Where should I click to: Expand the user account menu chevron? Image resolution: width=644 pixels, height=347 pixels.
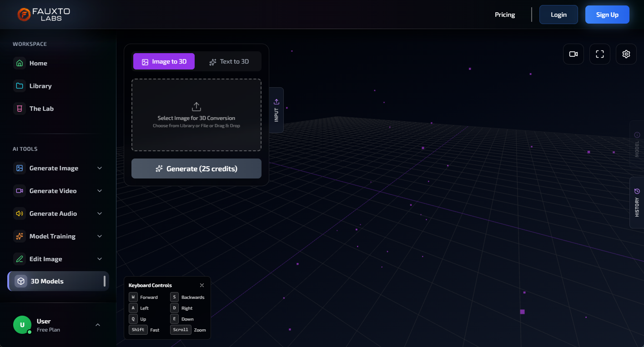(x=98, y=325)
